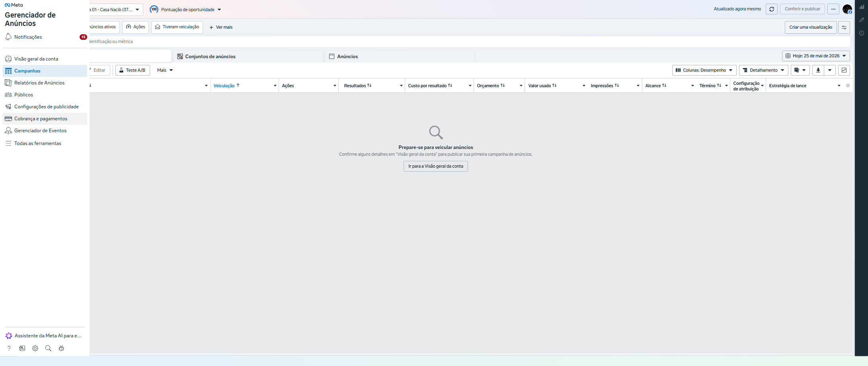Open Veiculação column options arrow
This screenshot has width=868, height=366.
275,86
